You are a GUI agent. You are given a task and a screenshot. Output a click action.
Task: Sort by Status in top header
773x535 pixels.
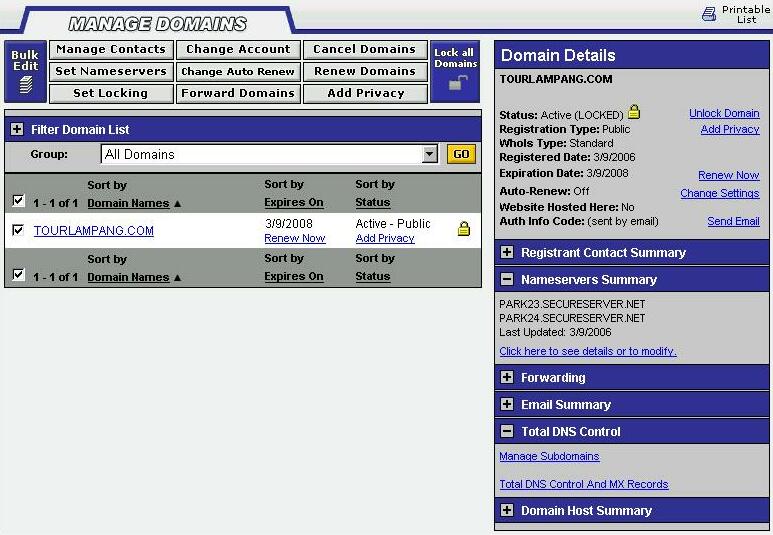[373, 202]
